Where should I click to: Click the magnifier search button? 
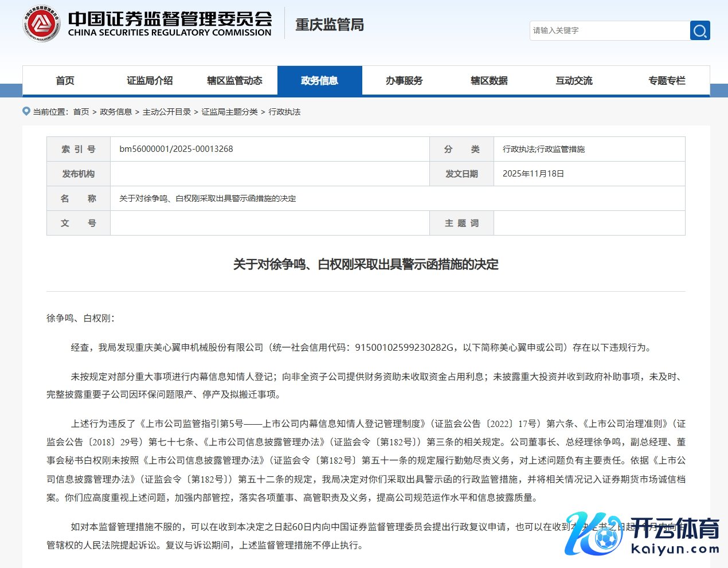pos(699,30)
